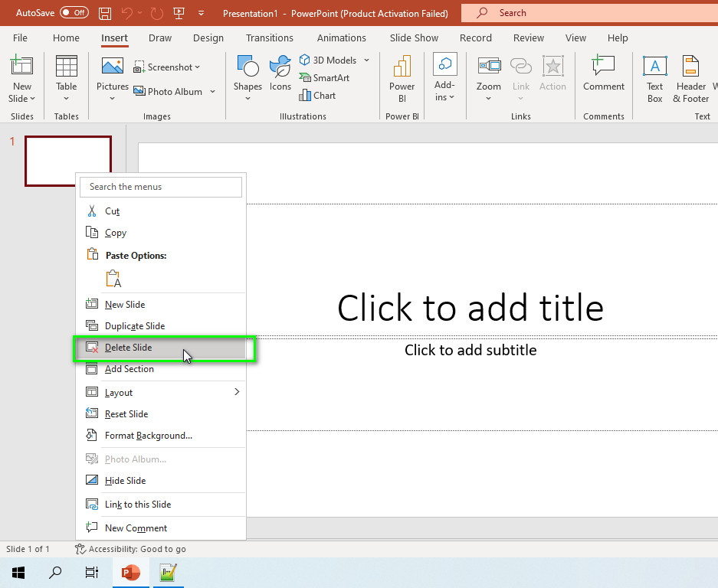
Task: Click the Paste Keep Text Only icon
Action: [113, 278]
